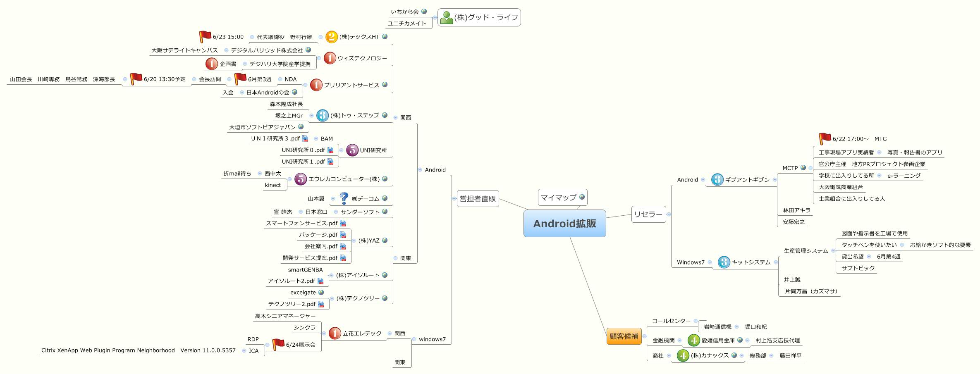The width and height of the screenshot is (980, 374).
Task: Collapse the 顧客候補 branch
Action: 644,336
